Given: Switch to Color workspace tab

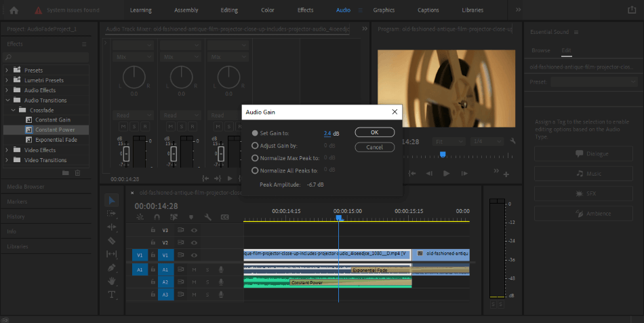Looking at the screenshot, I should pyautogui.click(x=267, y=10).
